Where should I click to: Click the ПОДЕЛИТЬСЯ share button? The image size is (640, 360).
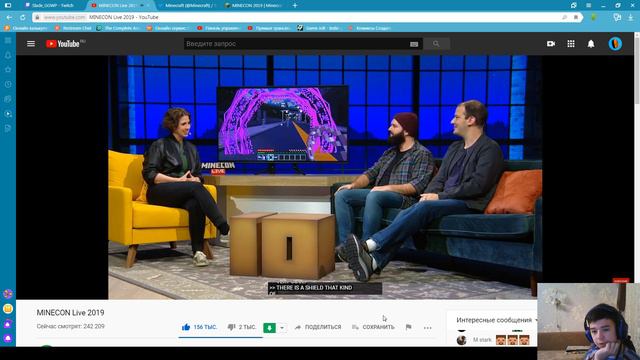point(318,327)
